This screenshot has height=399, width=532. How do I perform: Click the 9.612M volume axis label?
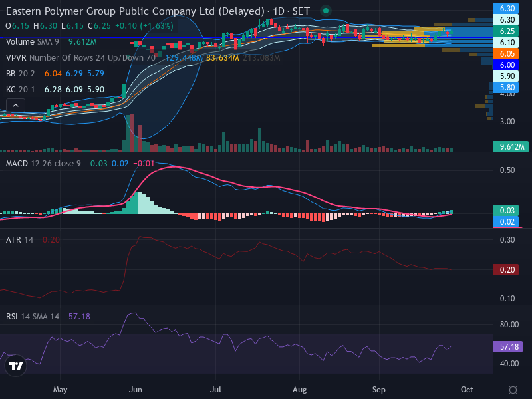point(511,146)
